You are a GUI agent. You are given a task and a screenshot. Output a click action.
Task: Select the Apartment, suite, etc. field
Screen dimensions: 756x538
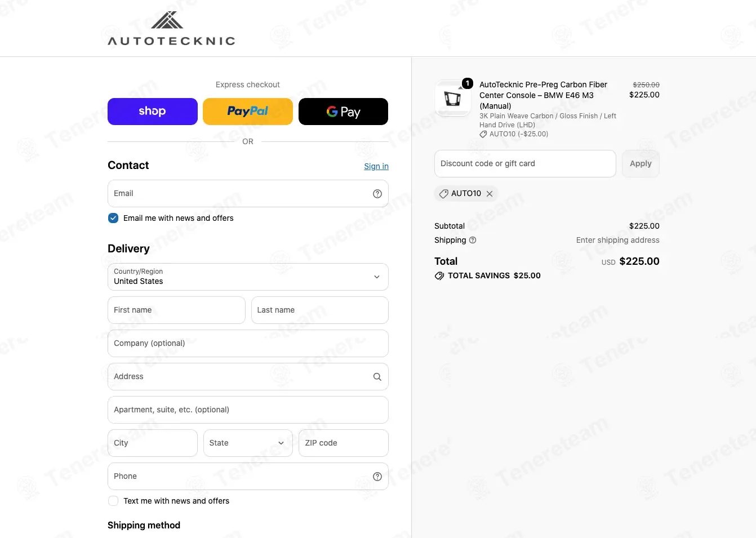tap(248, 410)
